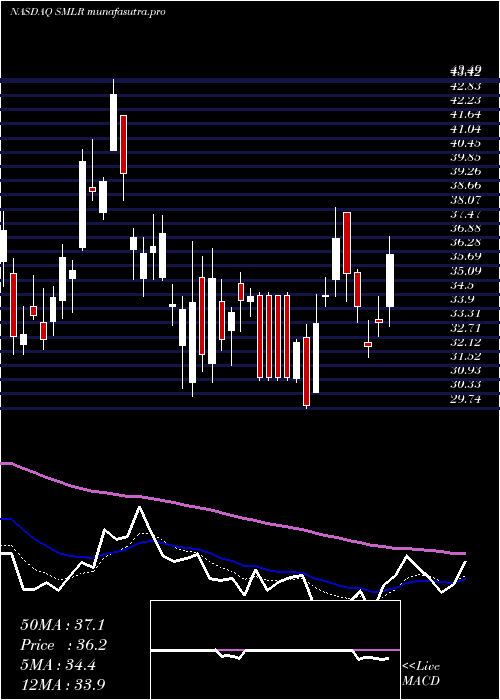Image resolution: width=500 pixels, height=700 pixels.
Task: Click the 36.28 price axis label
Action: coord(466,242)
